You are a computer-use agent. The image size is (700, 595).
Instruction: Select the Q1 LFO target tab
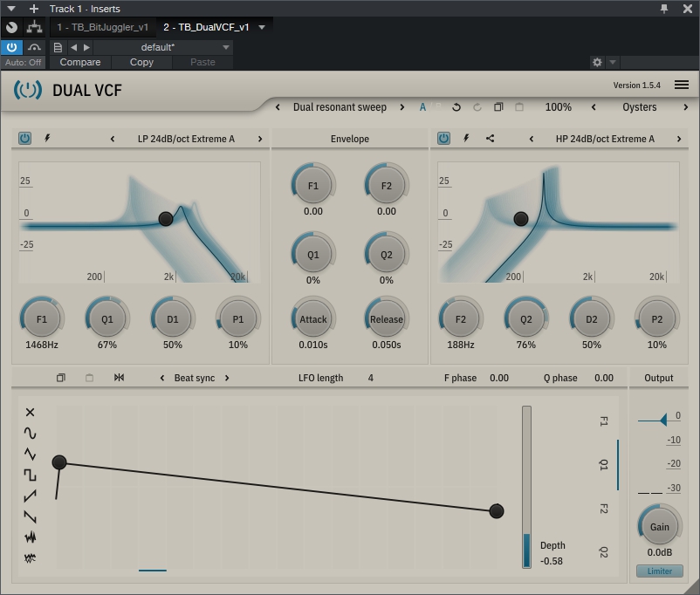[x=604, y=465]
